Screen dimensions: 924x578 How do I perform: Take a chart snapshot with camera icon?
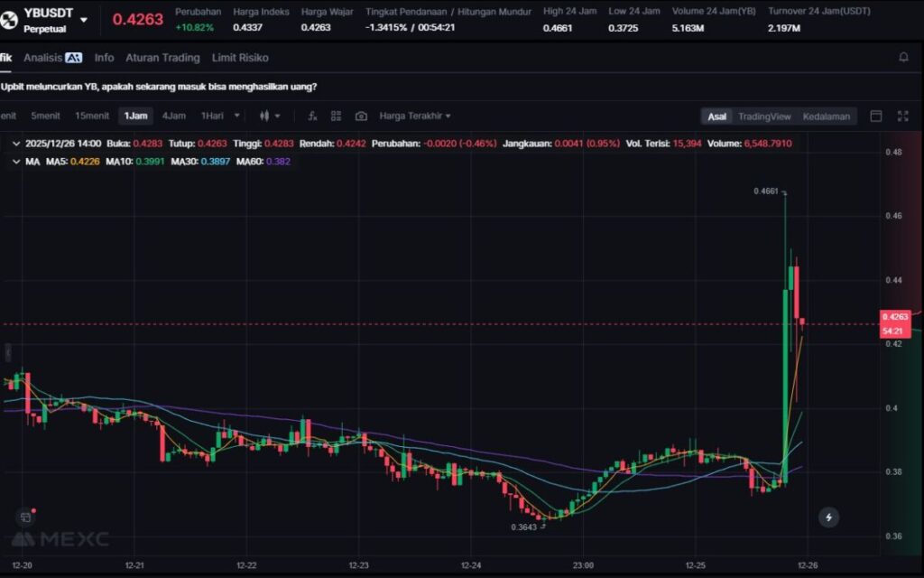click(x=361, y=116)
